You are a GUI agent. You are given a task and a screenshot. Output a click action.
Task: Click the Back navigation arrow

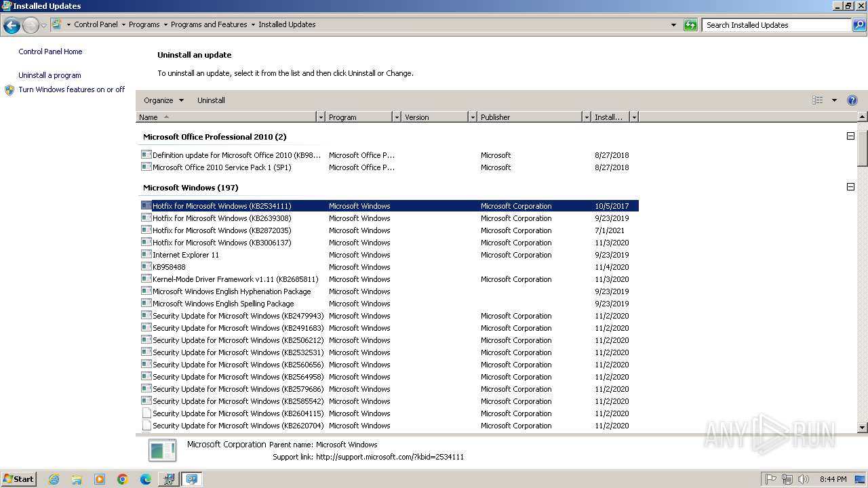[x=12, y=26]
